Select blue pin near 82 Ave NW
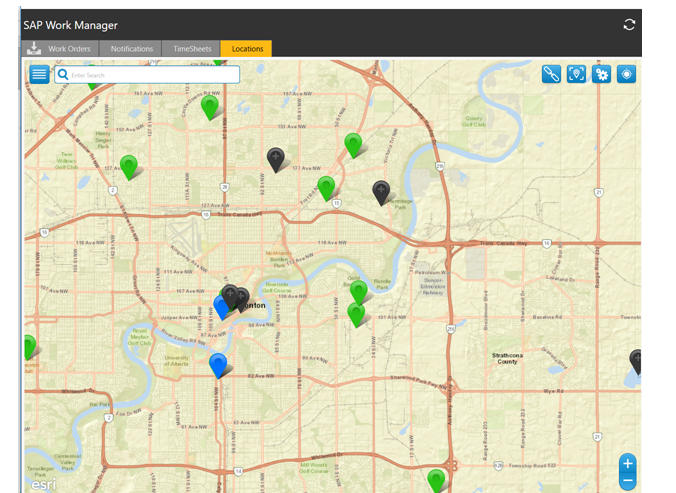 tap(218, 365)
